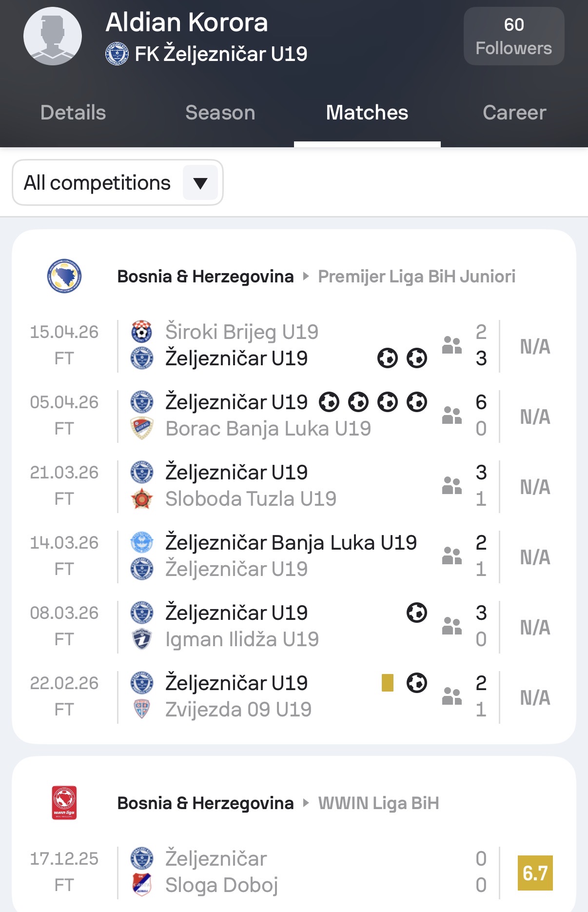588x912 pixels.
Task: Click the yellow card icon in Zvijezda match
Action: (388, 683)
